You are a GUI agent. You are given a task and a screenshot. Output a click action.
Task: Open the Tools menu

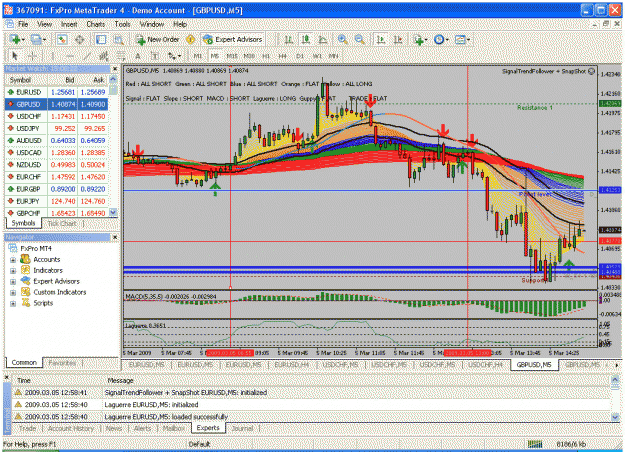point(122,24)
